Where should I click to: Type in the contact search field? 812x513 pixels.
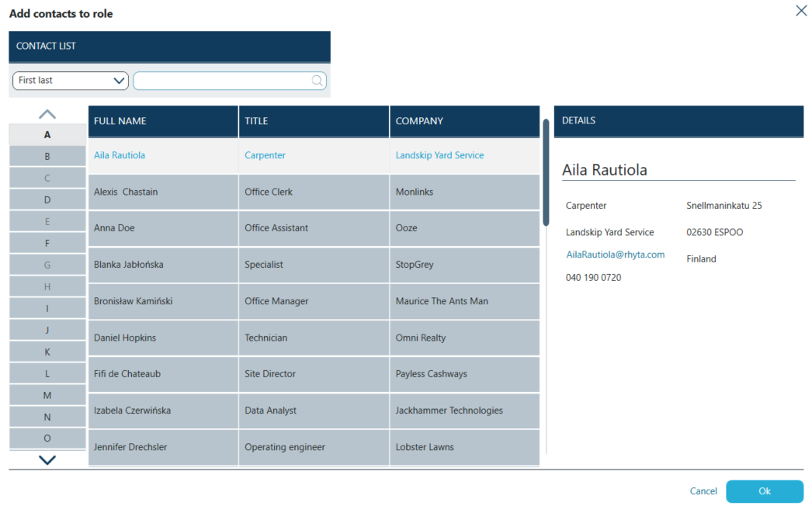(222, 81)
